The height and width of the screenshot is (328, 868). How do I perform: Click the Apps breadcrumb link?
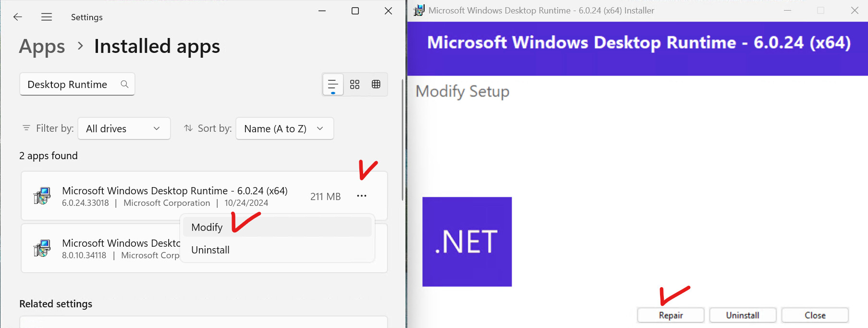[42, 47]
